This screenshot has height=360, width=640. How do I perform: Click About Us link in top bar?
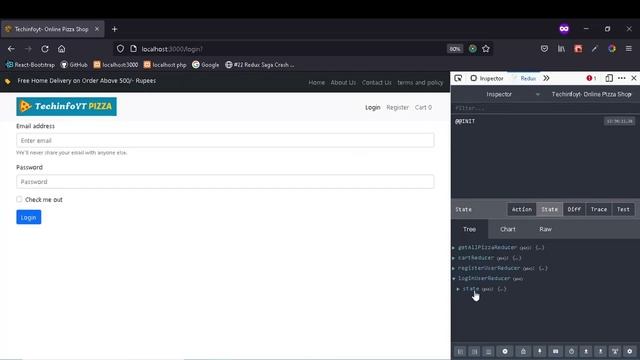[343, 82]
